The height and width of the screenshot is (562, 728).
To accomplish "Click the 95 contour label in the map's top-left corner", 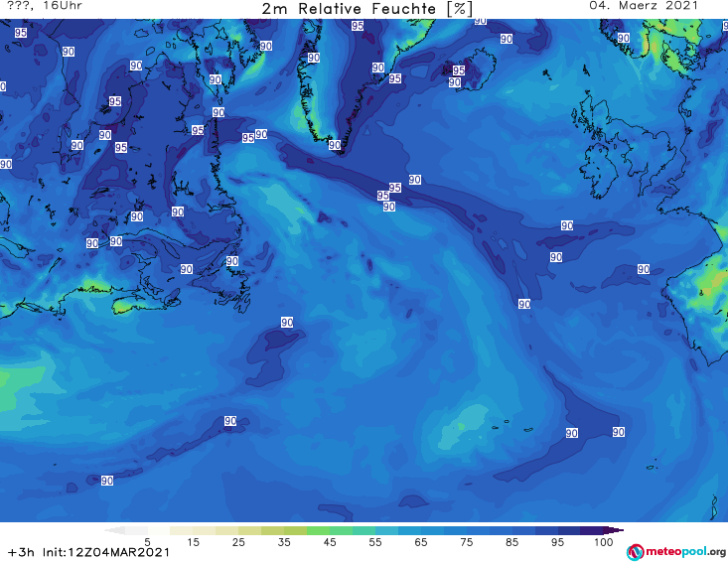I will pyautogui.click(x=21, y=32).
